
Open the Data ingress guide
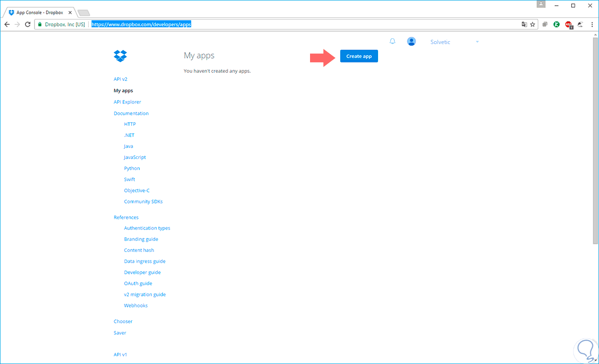point(145,262)
